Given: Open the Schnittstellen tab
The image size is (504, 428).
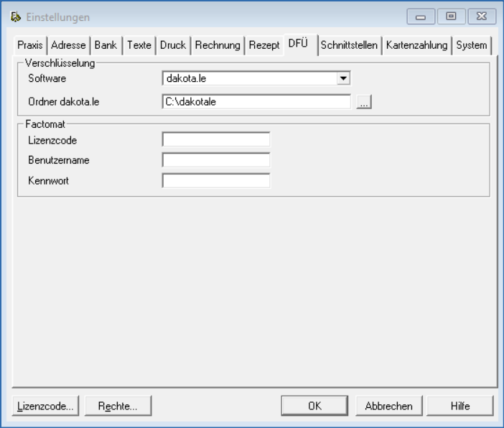Looking at the screenshot, I should coord(349,45).
